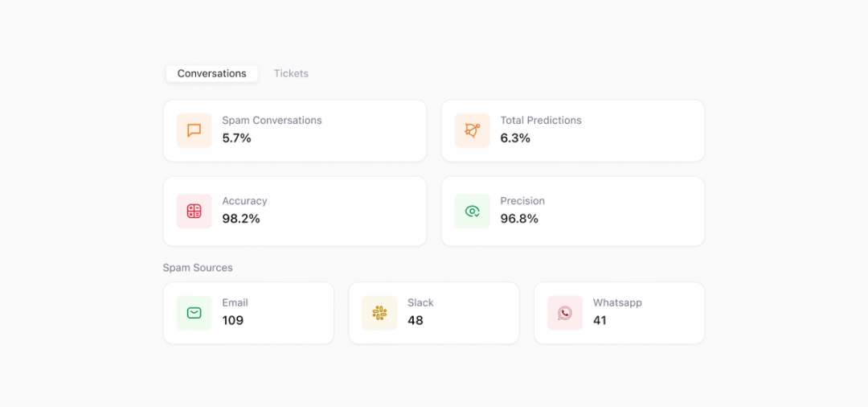Viewport: 868px width, 407px height.
Task: Click the Email count 109
Action: tap(233, 321)
